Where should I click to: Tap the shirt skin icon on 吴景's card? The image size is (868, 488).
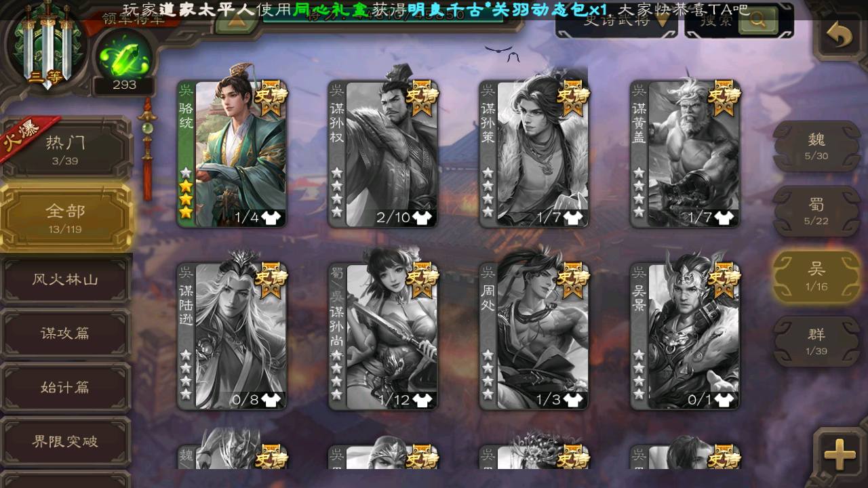click(724, 400)
